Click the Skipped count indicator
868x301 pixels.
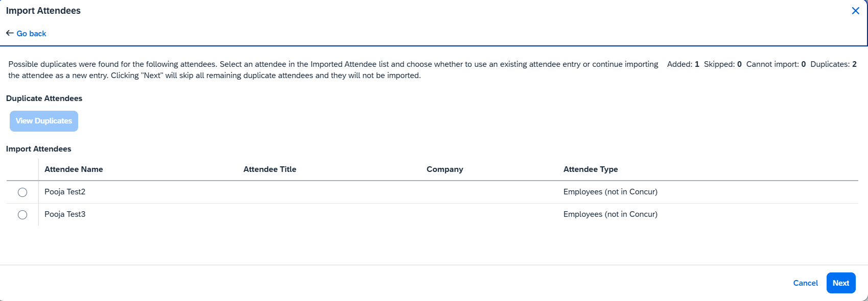click(722, 64)
